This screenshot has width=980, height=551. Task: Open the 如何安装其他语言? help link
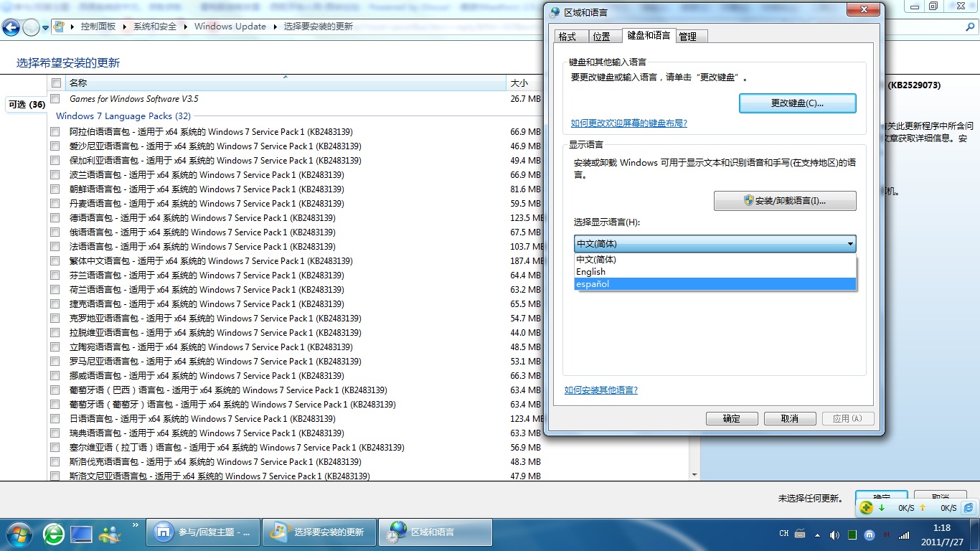[600, 390]
